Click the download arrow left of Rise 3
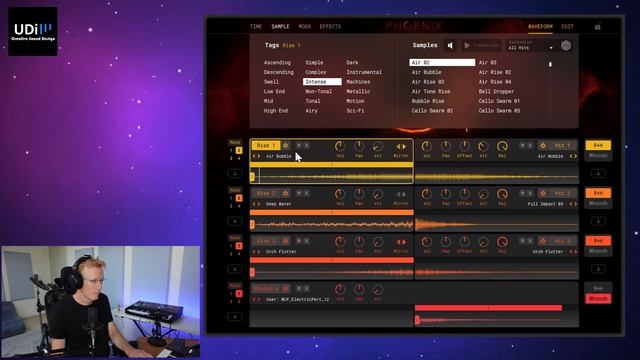The height and width of the screenshot is (360, 640). pos(235,269)
